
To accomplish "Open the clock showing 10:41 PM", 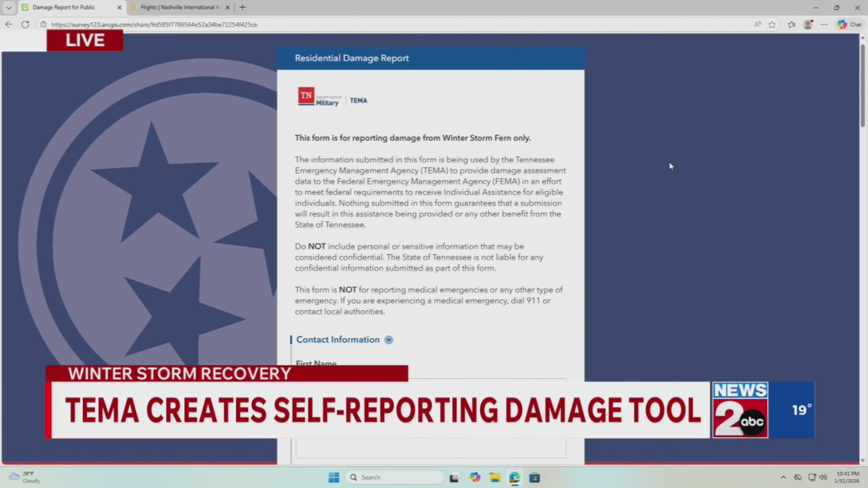I will pos(847,477).
